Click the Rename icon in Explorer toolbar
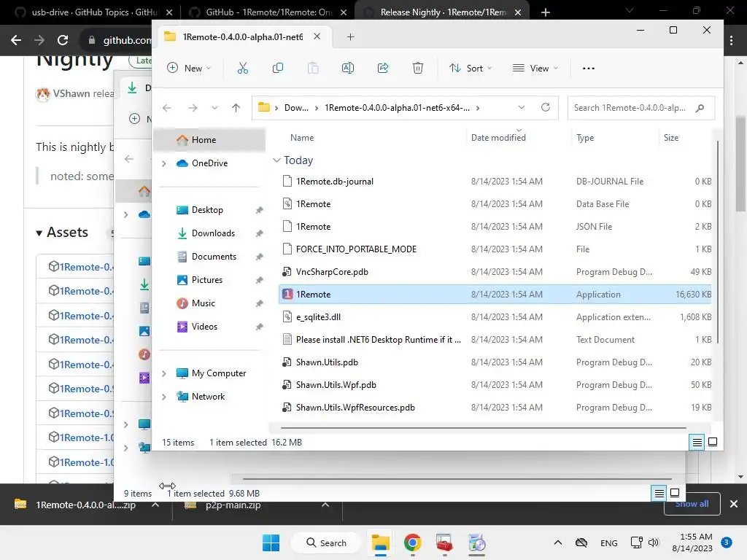 pyautogui.click(x=348, y=68)
